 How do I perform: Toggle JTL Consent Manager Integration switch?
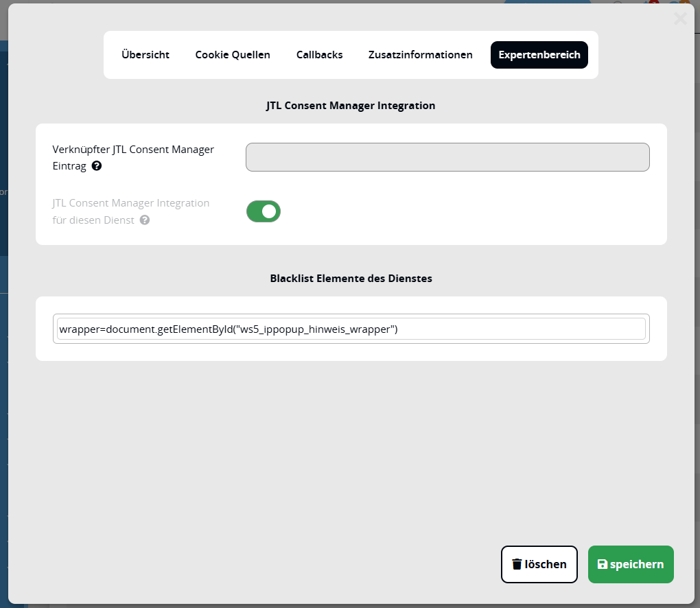point(264,211)
